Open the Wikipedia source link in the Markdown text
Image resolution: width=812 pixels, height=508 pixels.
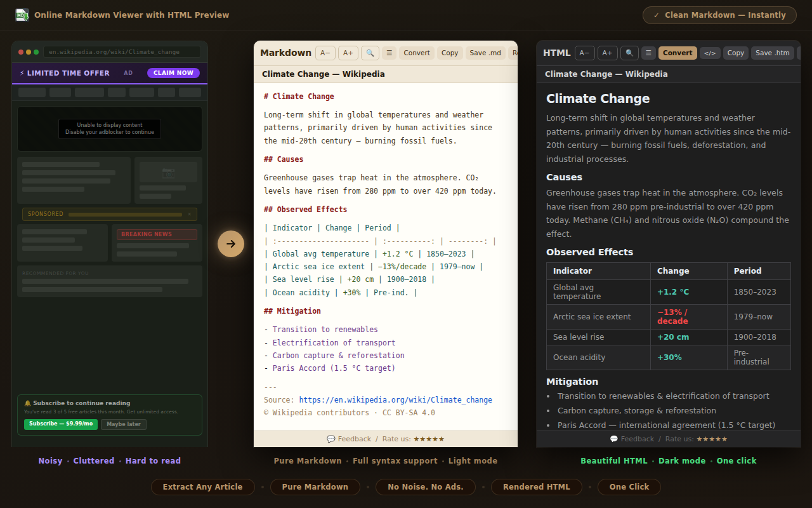click(396, 399)
